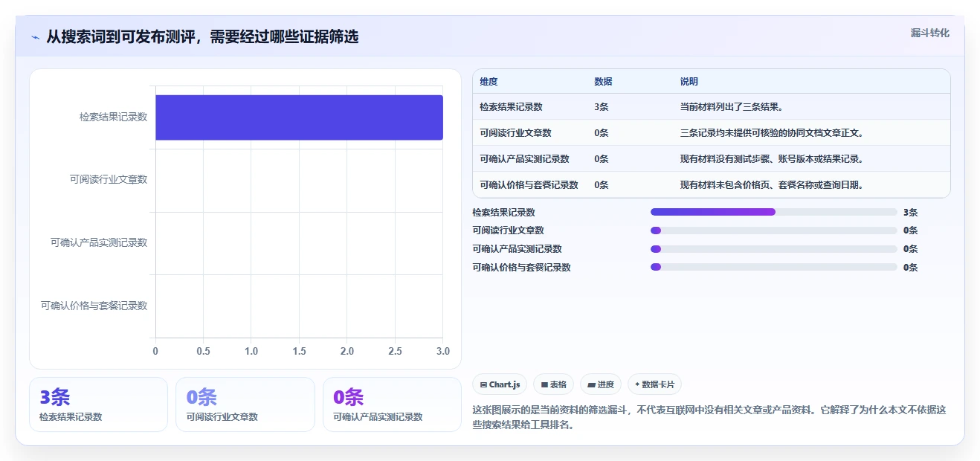Click the 可确认产品实测记录数 progress row label
This screenshot has width=980, height=461.
pos(517,249)
